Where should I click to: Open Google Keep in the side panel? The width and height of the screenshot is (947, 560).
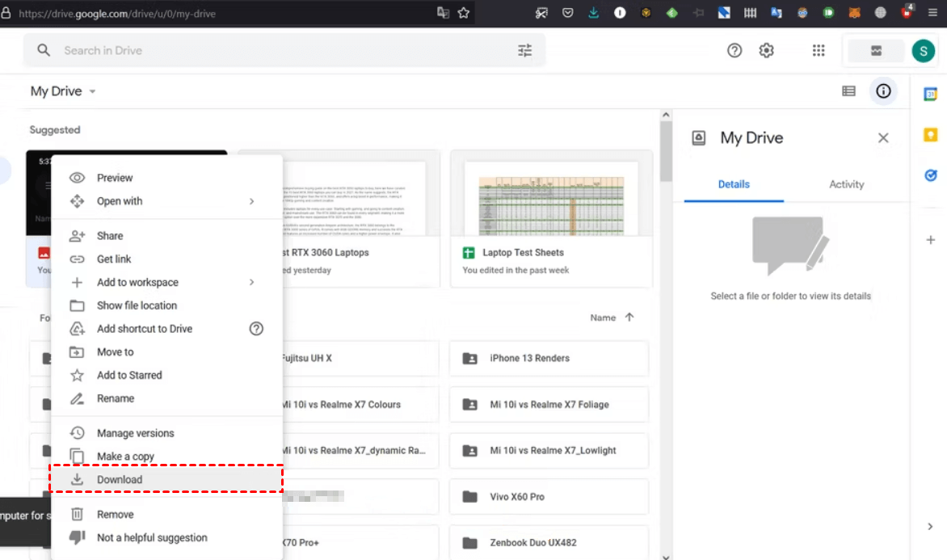coord(930,134)
